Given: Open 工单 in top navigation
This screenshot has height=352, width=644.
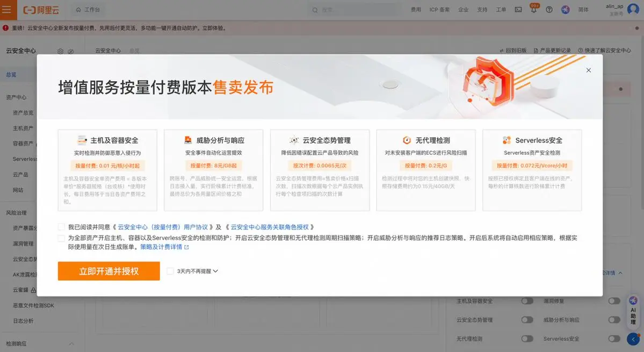Looking at the screenshot, I should (x=501, y=10).
